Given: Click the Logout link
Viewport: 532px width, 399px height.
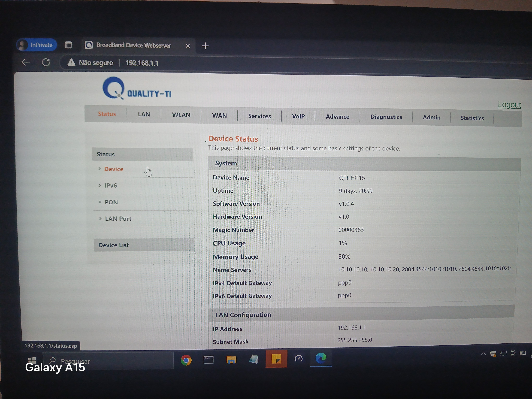Looking at the screenshot, I should [x=509, y=105].
